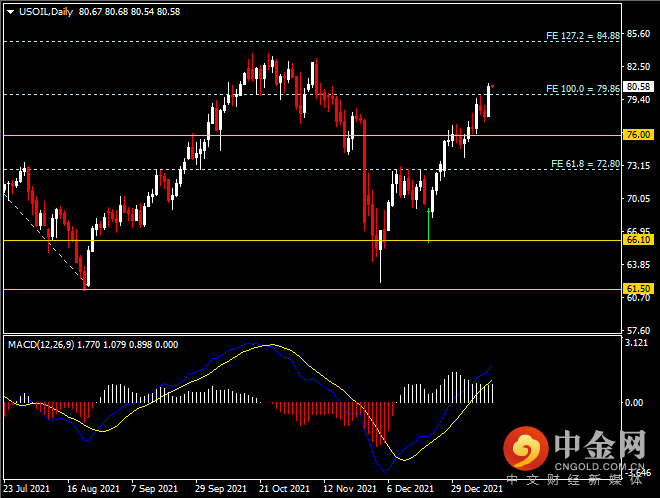
Task: Click the small red last-price marker
Action: tap(492, 86)
